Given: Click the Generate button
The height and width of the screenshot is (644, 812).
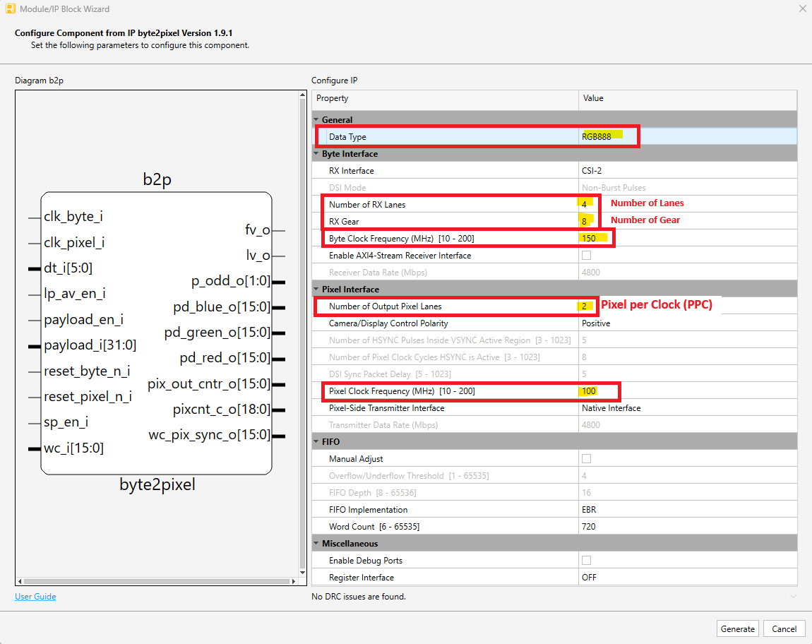Looking at the screenshot, I should click(x=737, y=628).
